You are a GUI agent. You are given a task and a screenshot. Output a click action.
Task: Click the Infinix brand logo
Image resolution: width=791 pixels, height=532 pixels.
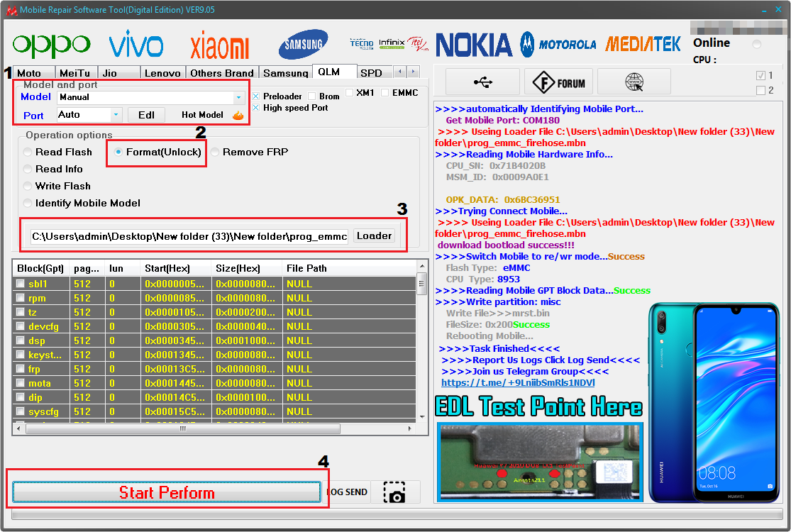[392, 44]
